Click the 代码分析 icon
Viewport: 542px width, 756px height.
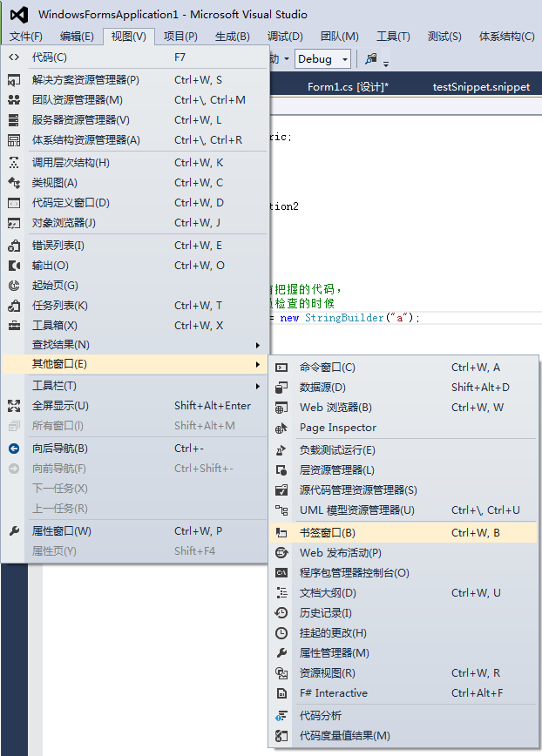tap(281, 716)
